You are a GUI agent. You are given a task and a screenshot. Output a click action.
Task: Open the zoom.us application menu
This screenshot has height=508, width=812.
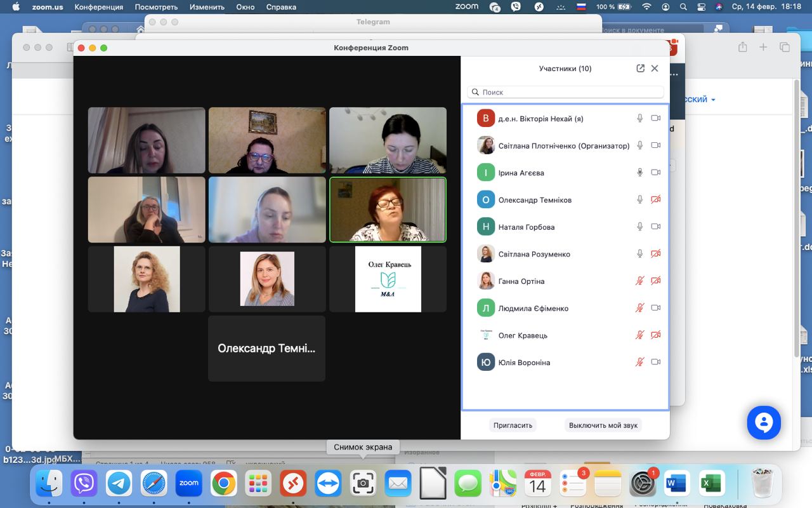47,7
